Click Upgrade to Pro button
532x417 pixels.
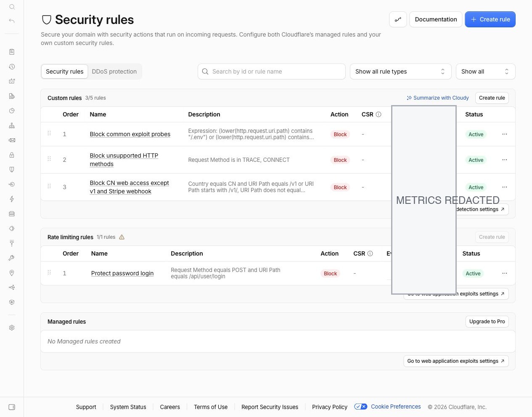point(487,322)
